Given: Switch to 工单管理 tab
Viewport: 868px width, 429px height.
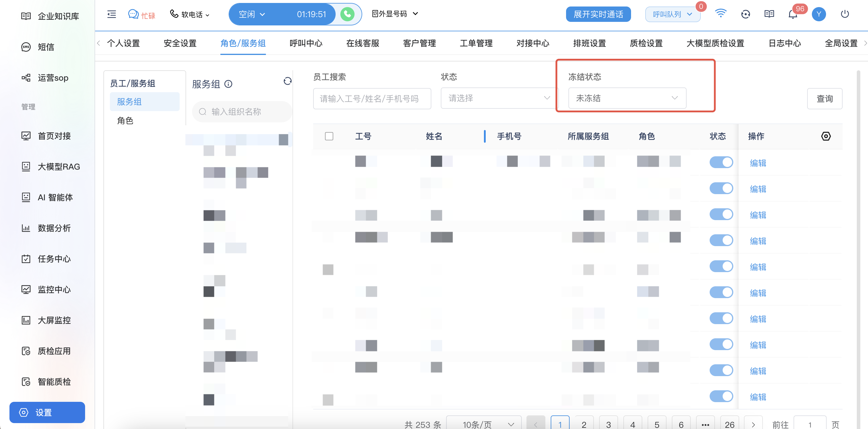Looking at the screenshot, I should click(x=476, y=43).
